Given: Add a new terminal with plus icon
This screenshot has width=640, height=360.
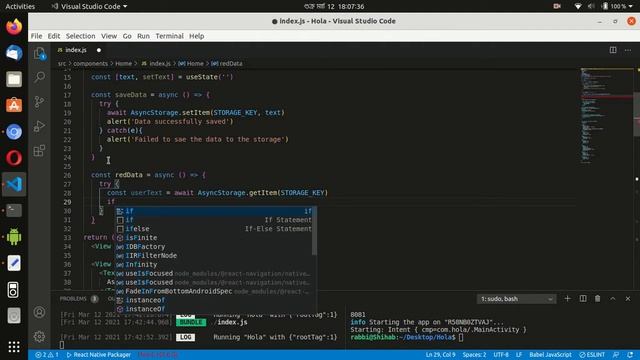Looking at the screenshot, I should (567, 299).
